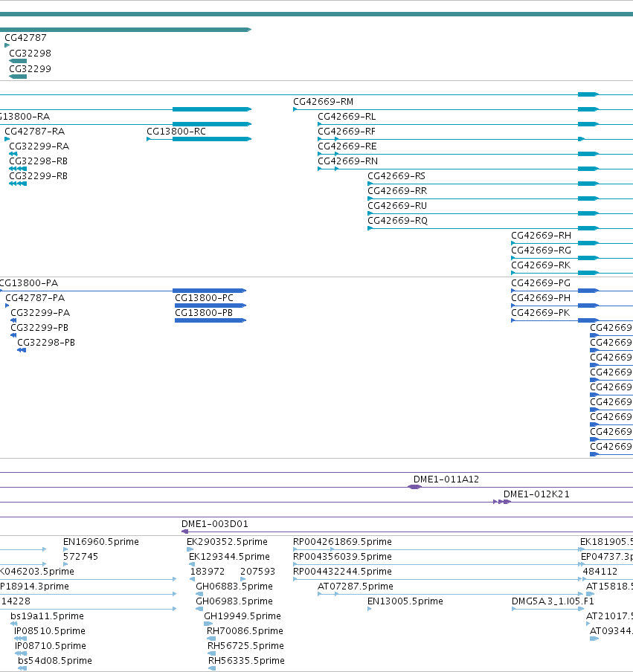This screenshot has width=633, height=672.
Task: Open transcript CG42669-RS label
Action: click(396, 175)
